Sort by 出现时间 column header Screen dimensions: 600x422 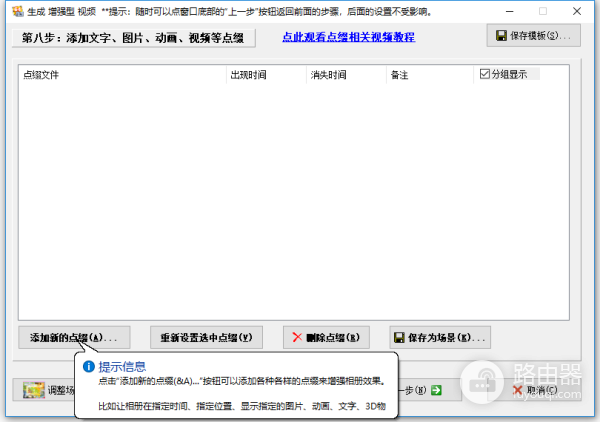(x=266, y=75)
